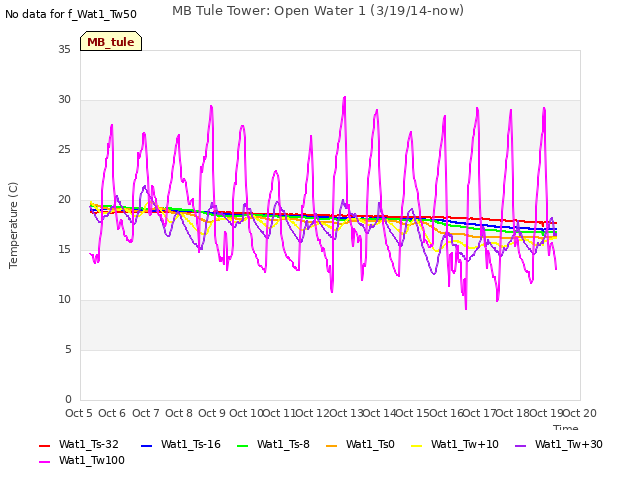The width and height of the screenshot is (640, 480).
Task: Toggle Wat1_Ts0 legend entry
Action: (x=360, y=444)
